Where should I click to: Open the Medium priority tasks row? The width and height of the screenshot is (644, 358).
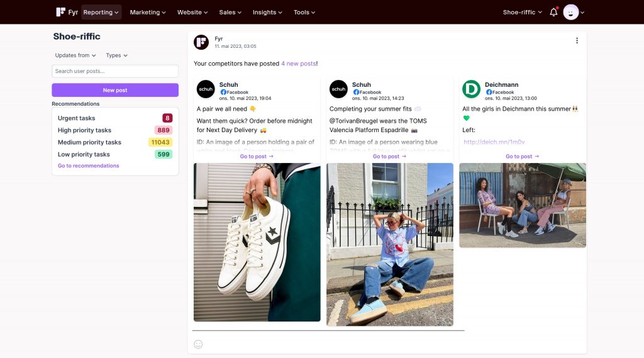pos(115,142)
